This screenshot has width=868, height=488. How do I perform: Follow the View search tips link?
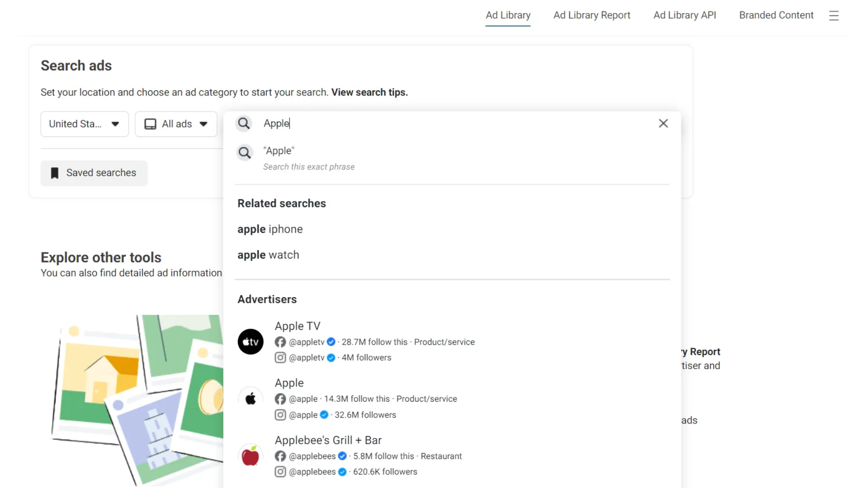click(x=369, y=92)
